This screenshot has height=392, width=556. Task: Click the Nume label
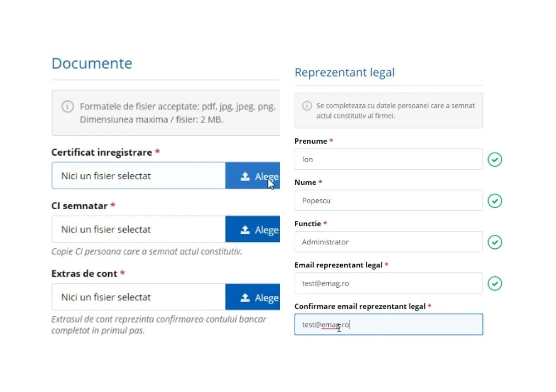[x=305, y=182]
